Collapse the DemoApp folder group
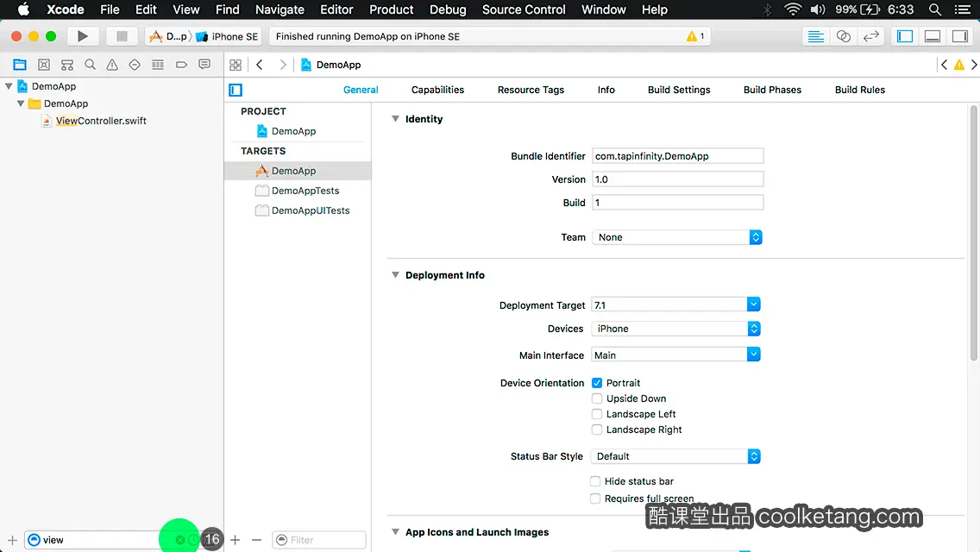Screen dimensions: 980x552 pyautogui.click(x=21, y=103)
